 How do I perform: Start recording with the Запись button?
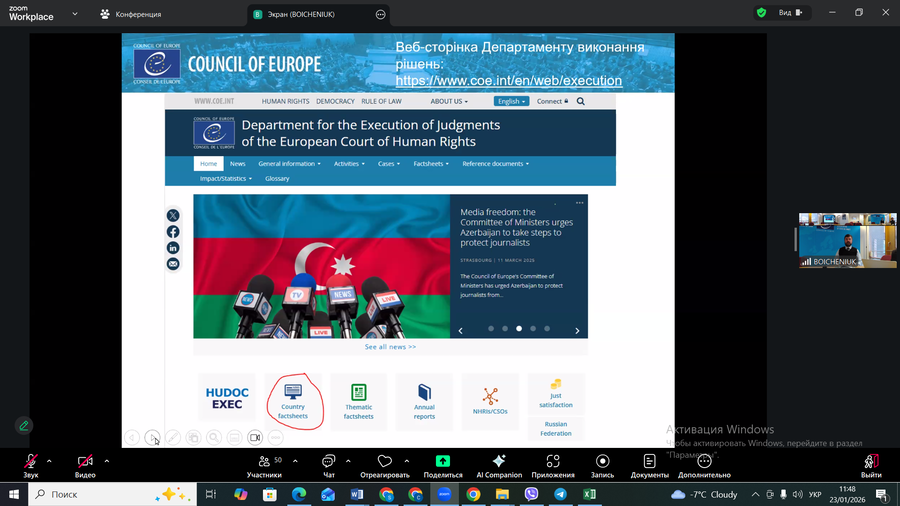click(602, 462)
